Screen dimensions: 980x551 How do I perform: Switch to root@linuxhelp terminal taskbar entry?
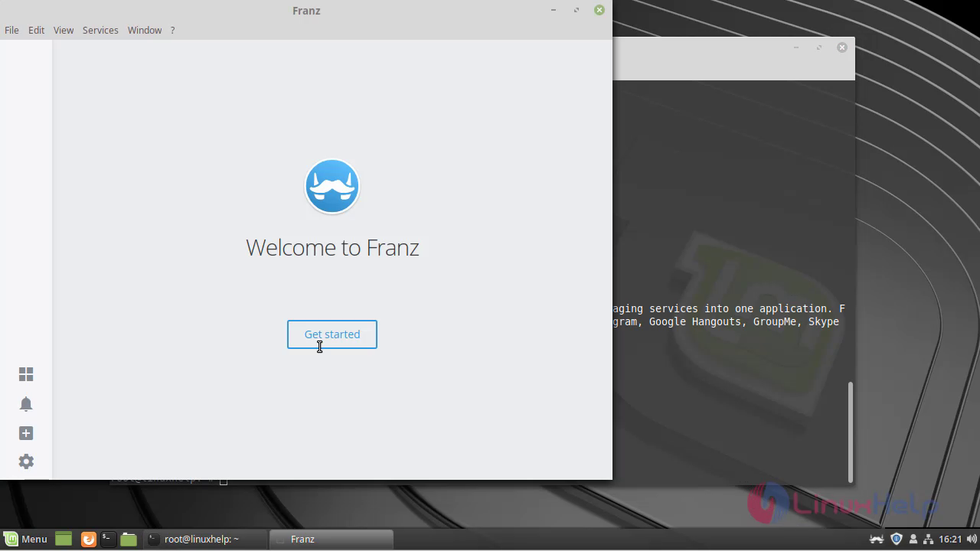[207, 539]
